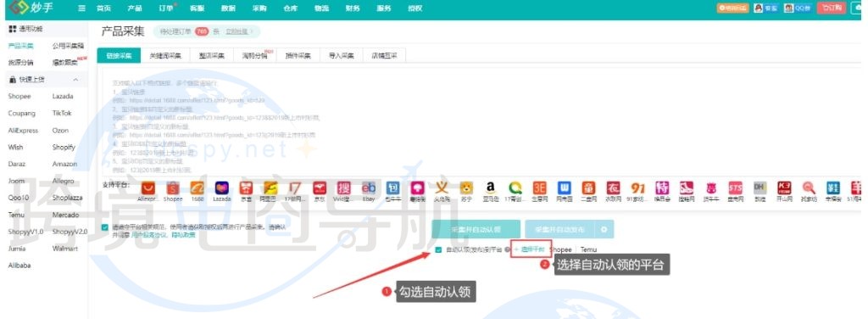868x319 pixels.
Task: Open Walmart in the sidebar
Action: [x=64, y=249]
